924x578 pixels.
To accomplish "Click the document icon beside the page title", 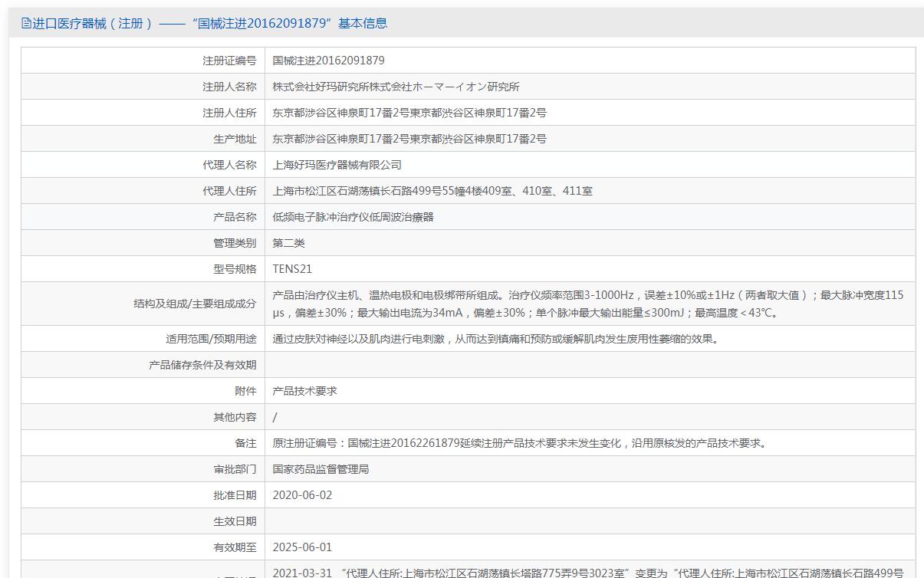I will point(26,24).
